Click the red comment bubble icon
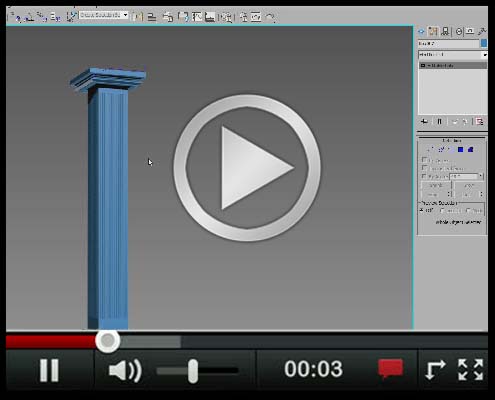The width and height of the screenshot is (495, 400). pos(390,369)
